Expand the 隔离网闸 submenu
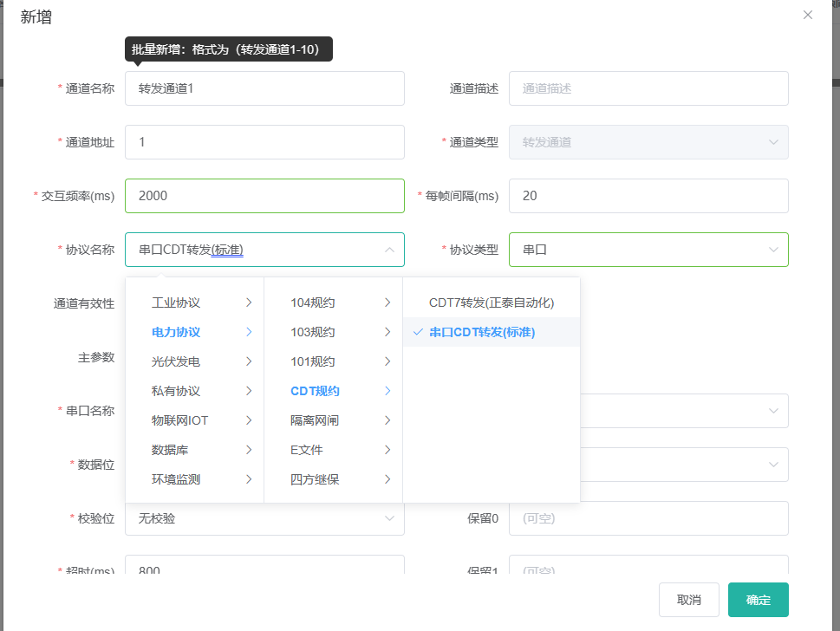840x631 pixels. pos(333,420)
